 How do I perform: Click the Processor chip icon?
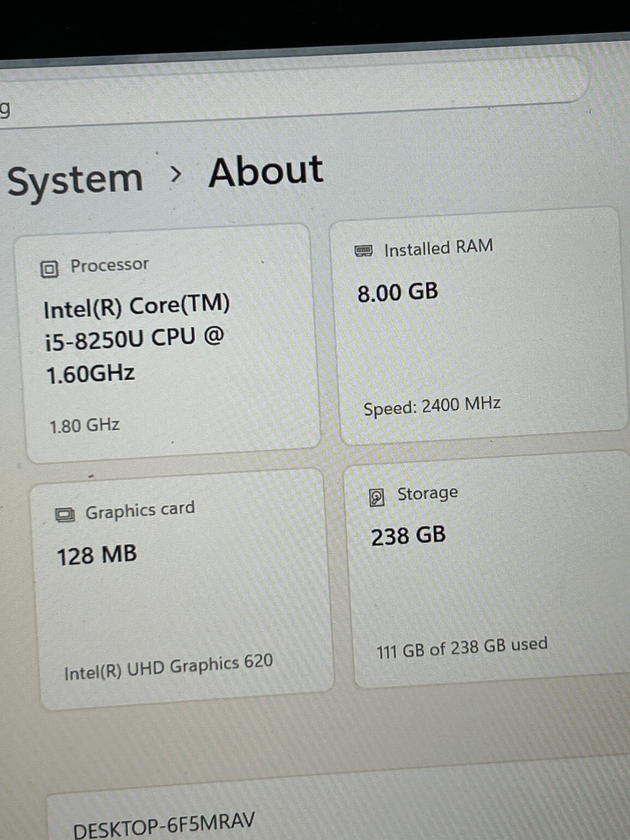tap(49, 269)
